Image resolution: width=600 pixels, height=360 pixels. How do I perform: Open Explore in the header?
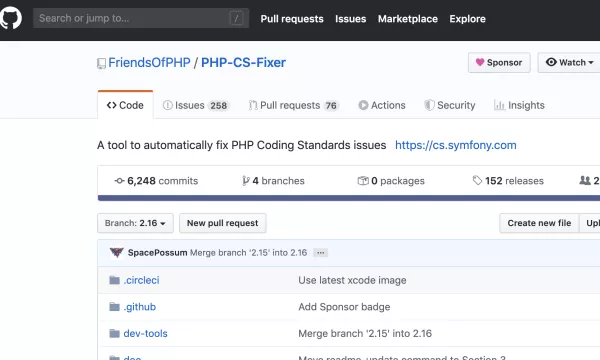point(467,19)
